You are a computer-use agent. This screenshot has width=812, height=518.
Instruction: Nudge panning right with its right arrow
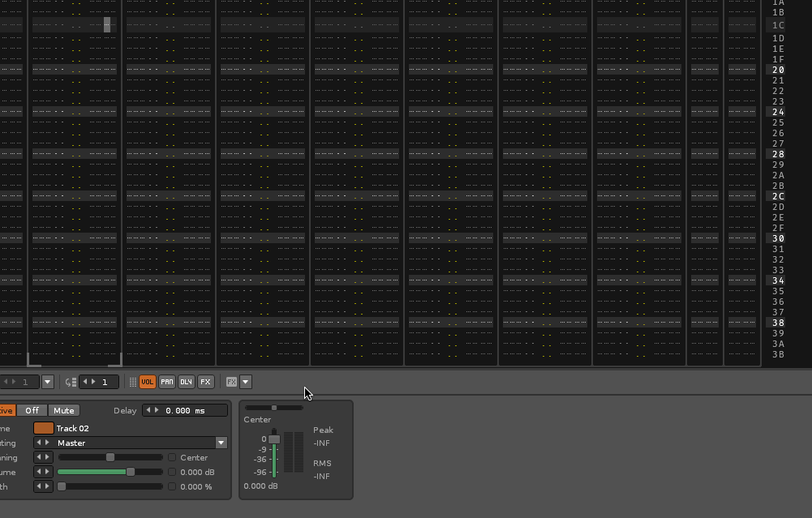coord(47,457)
